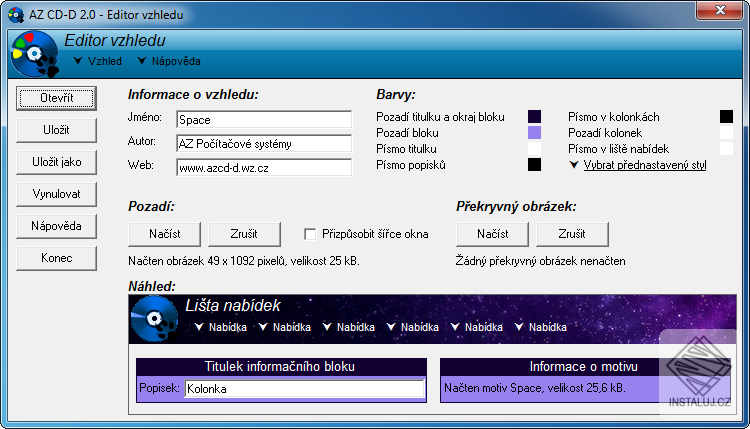This screenshot has height=429, width=750.
Task: Click the Otevřít button
Action: pyautogui.click(x=56, y=98)
